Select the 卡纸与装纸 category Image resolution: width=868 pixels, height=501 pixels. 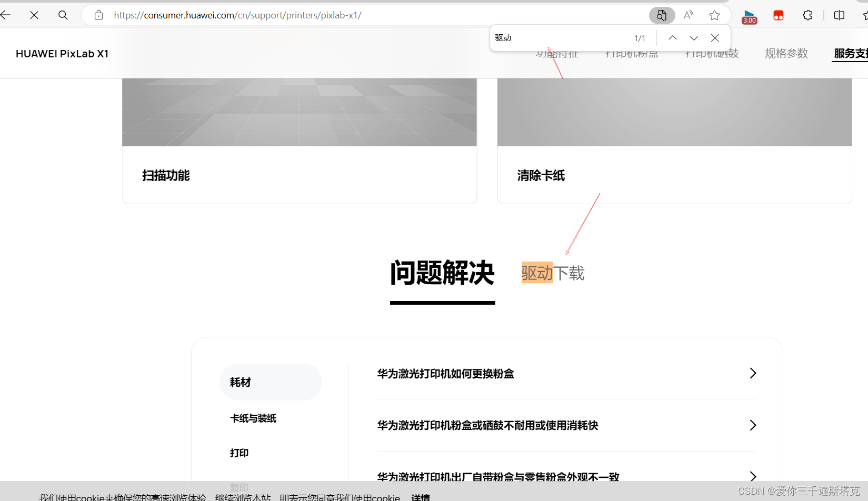tap(253, 418)
